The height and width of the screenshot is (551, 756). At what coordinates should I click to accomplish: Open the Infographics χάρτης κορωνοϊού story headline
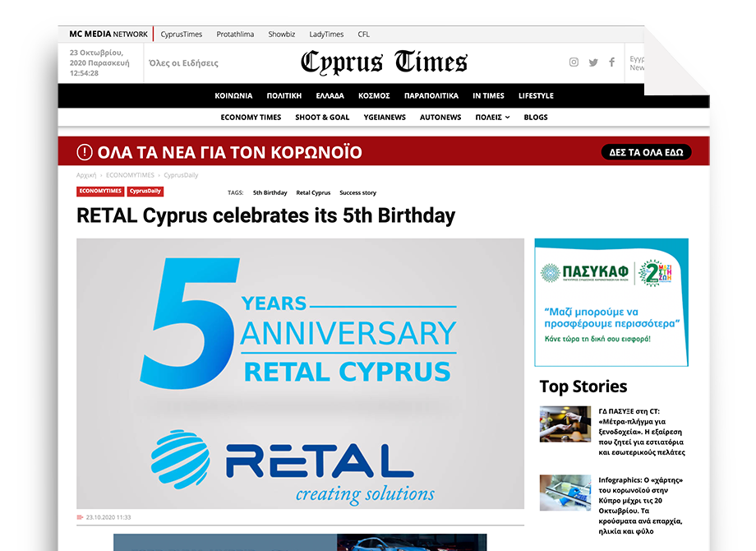(x=641, y=506)
